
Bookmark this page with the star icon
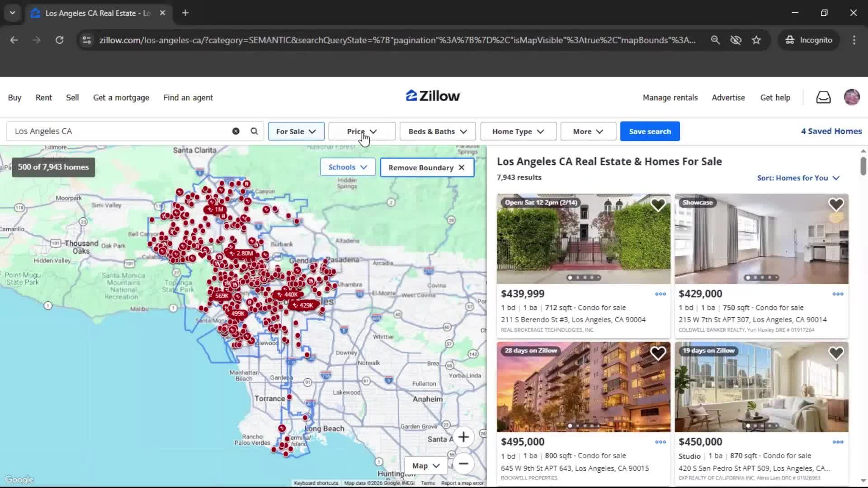click(x=756, y=40)
